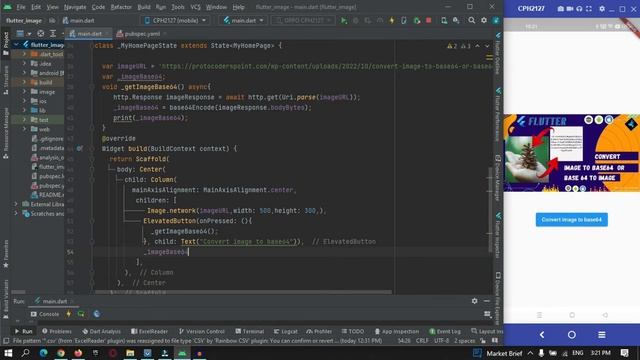Open the Build menu
Screen dimensions: 640x360
[x=144, y=7]
